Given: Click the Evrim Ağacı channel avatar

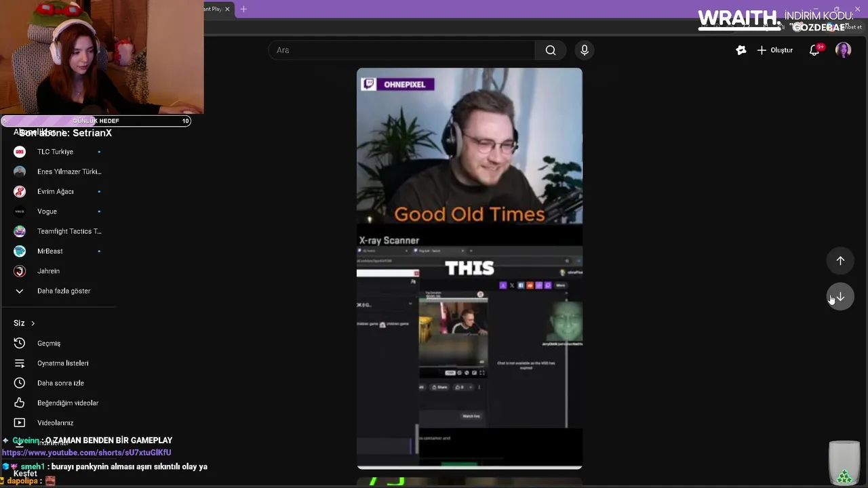Looking at the screenshot, I should point(20,192).
